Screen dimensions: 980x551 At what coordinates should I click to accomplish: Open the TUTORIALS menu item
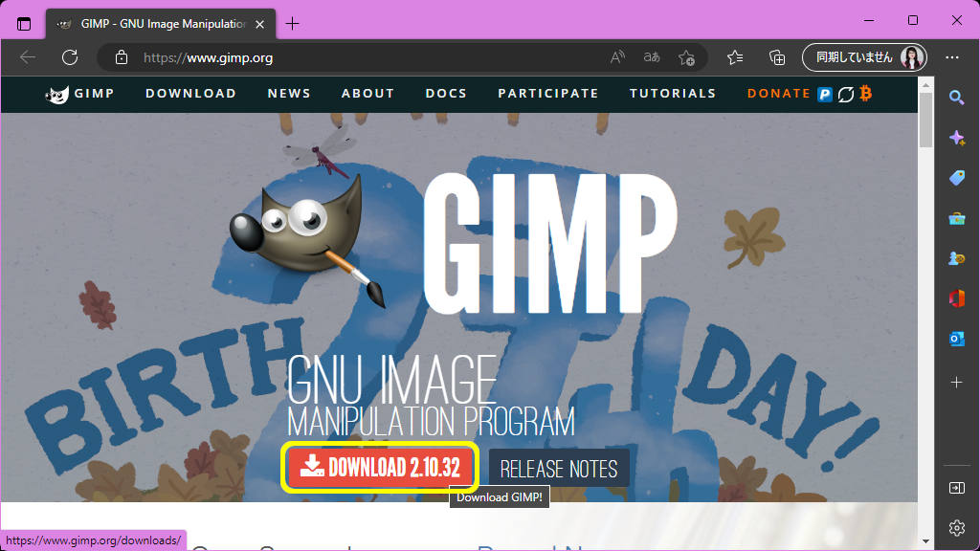[x=673, y=94]
